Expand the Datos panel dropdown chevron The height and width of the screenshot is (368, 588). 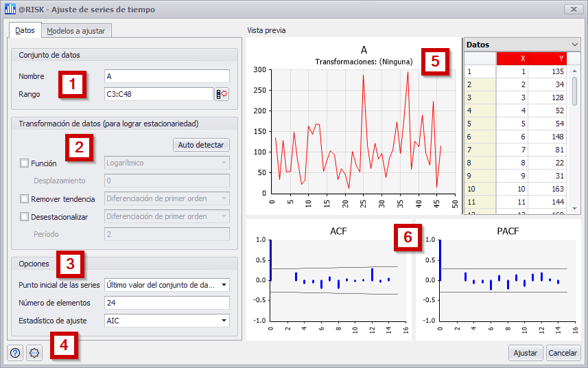click(575, 45)
